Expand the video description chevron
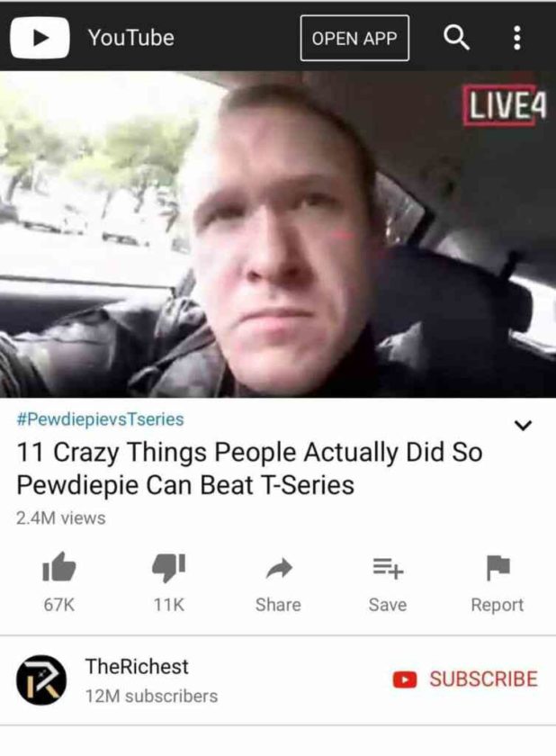This screenshot has height=756, width=556. (x=523, y=425)
